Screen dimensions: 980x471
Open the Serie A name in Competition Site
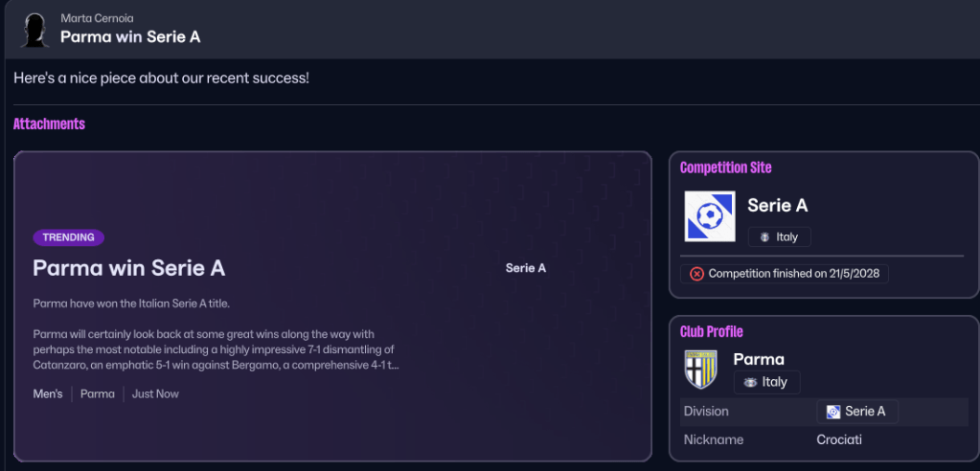(777, 205)
